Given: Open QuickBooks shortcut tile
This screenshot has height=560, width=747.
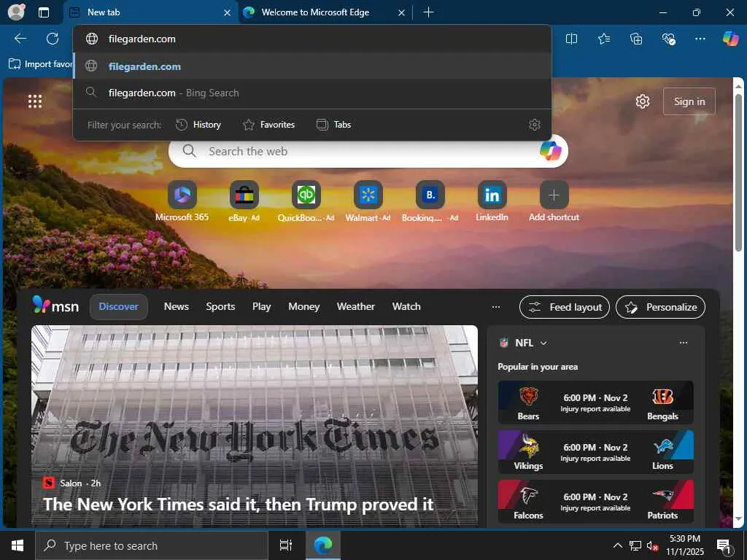Looking at the screenshot, I should (x=306, y=201).
